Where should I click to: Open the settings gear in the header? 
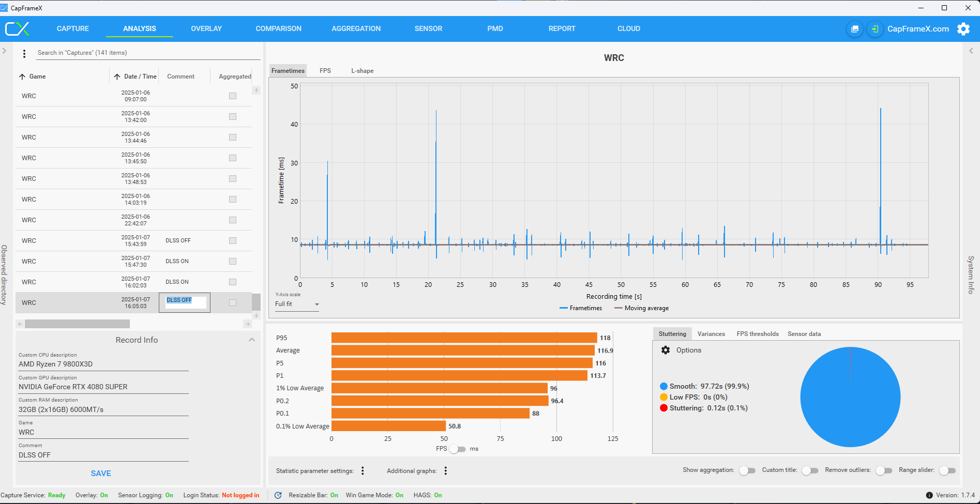[963, 29]
